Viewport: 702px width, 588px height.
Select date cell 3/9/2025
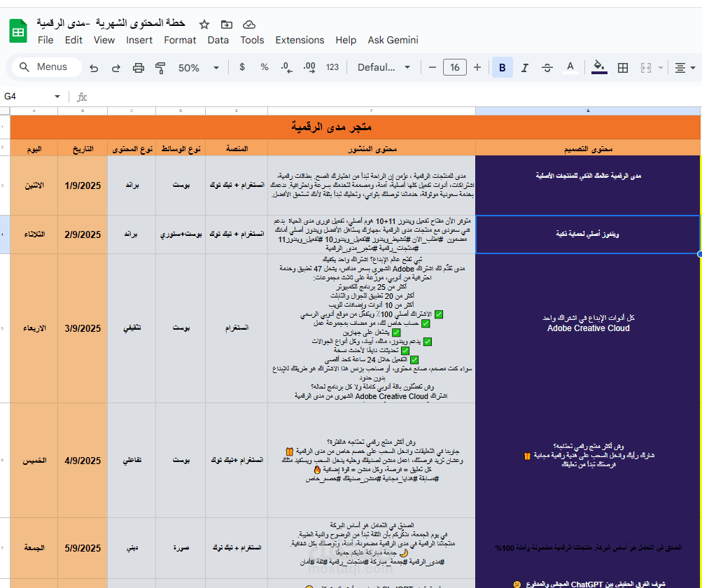pyautogui.click(x=83, y=328)
